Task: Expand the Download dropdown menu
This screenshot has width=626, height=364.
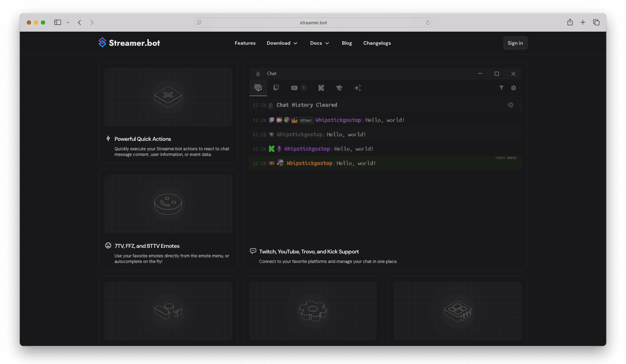Action: (282, 43)
